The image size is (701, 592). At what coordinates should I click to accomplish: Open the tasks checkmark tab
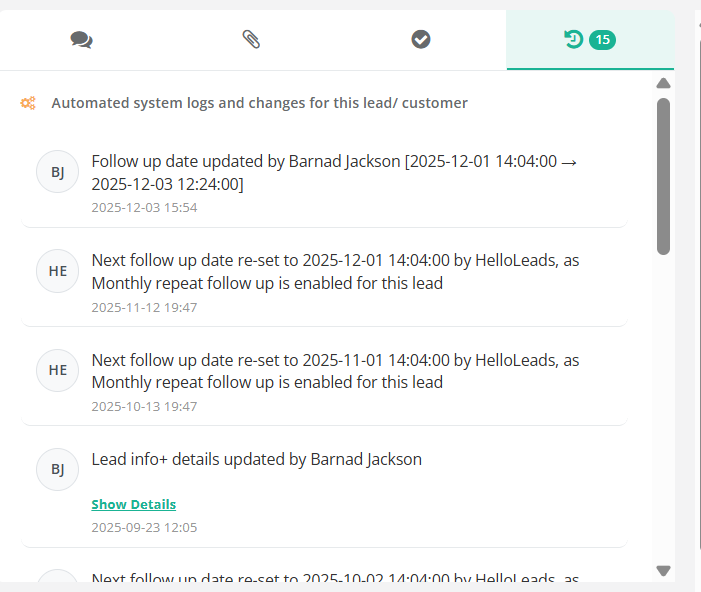point(421,39)
